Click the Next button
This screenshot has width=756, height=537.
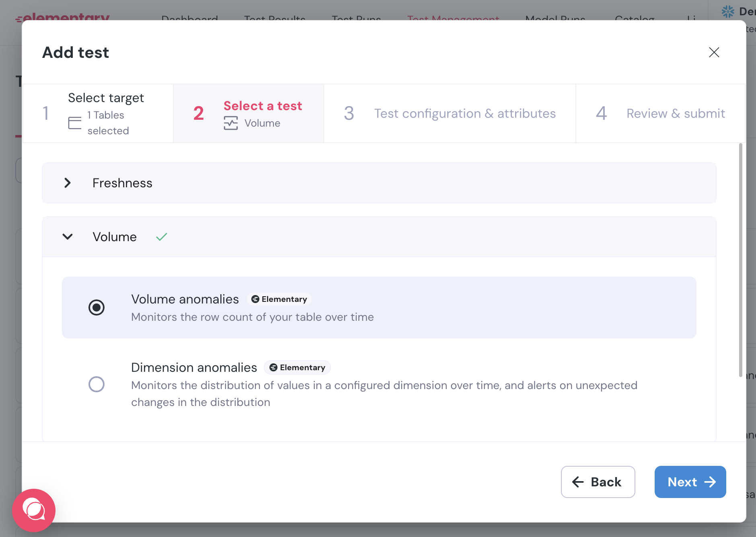pyautogui.click(x=690, y=482)
